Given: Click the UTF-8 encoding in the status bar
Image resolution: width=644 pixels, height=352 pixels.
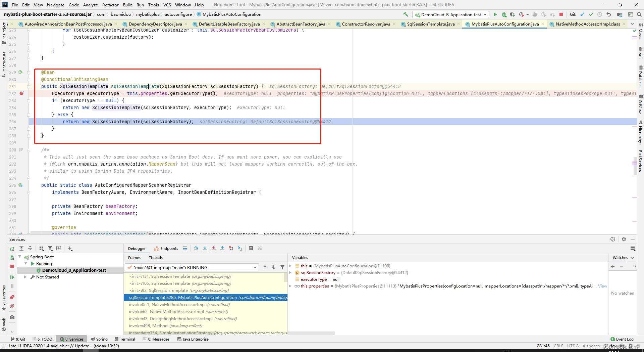Looking at the screenshot, I should click(573, 346).
